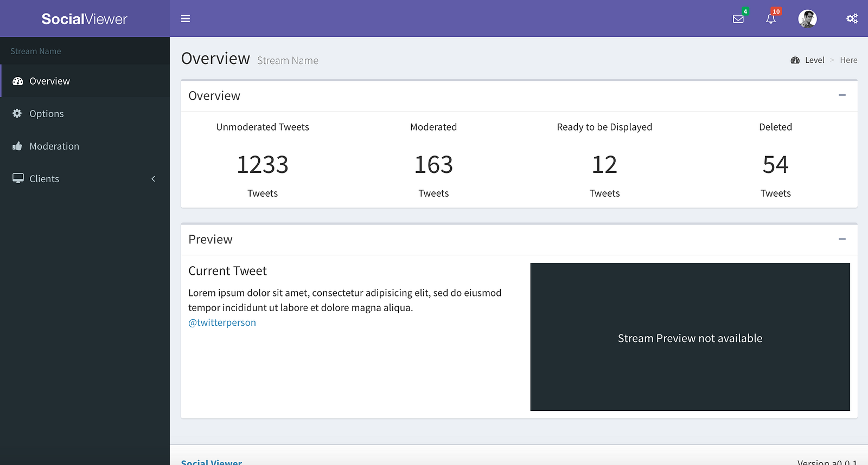Click the Ready to be Displayed label
This screenshot has height=465, width=868.
pos(604,127)
